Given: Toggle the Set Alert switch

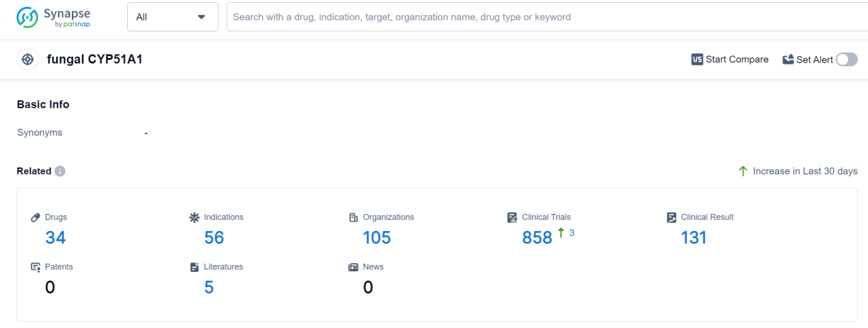Looking at the screenshot, I should 846,59.
